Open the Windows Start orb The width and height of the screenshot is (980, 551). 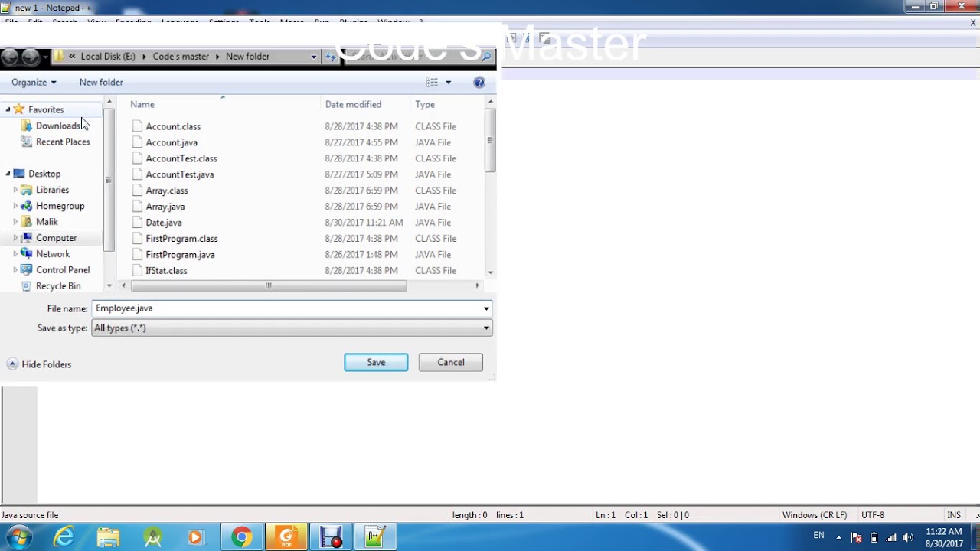(x=18, y=537)
